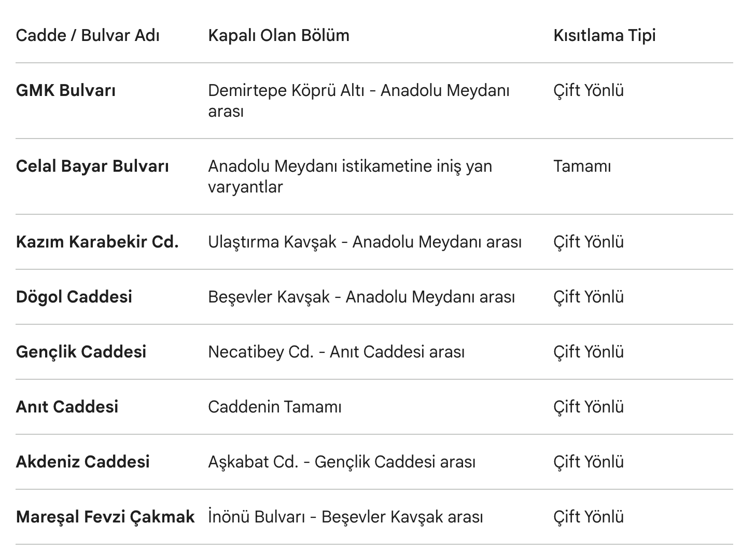The width and height of the screenshot is (756, 551).
Task: Select the Dögol Caddesi street name
Action: click(x=74, y=297)
